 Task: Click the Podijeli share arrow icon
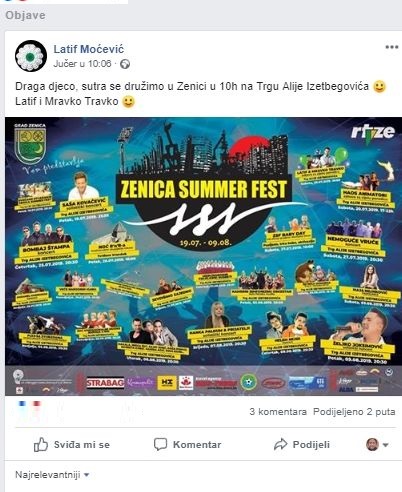[x=280, y=444]
